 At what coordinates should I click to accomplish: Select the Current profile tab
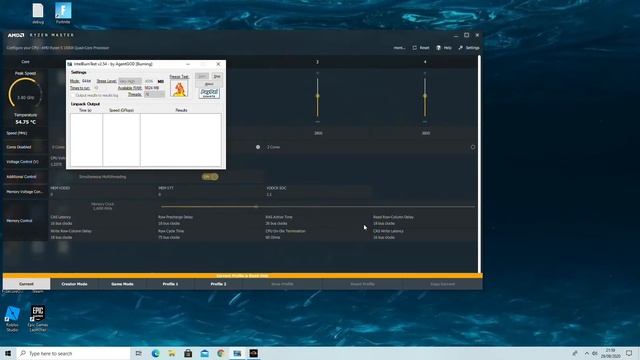26,284
